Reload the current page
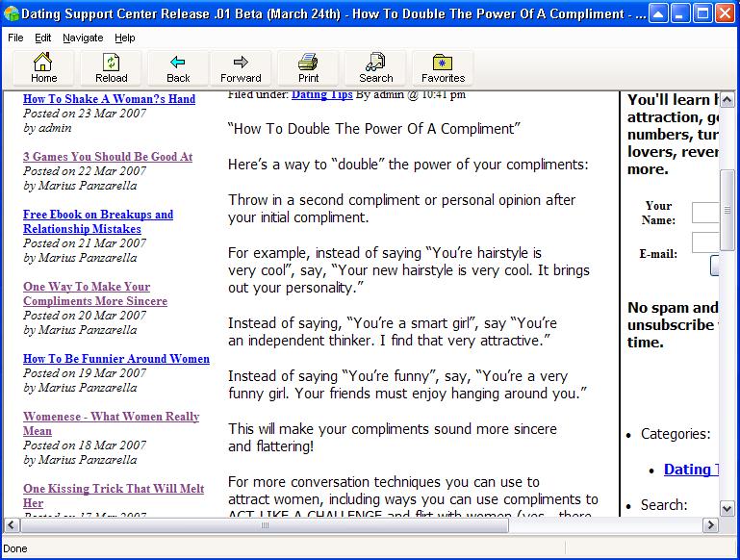This screenshot has width=740, height=560. click(x=111, y=68)
